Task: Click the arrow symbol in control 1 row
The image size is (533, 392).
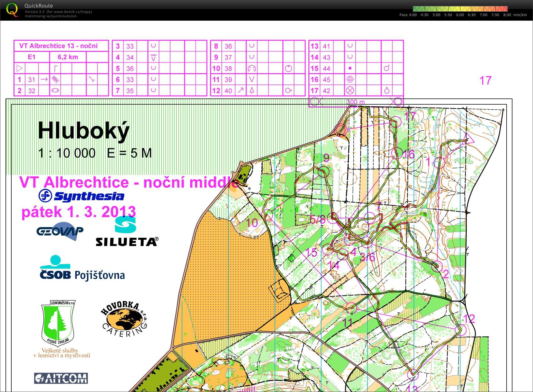Action: [x=44, y=79]
